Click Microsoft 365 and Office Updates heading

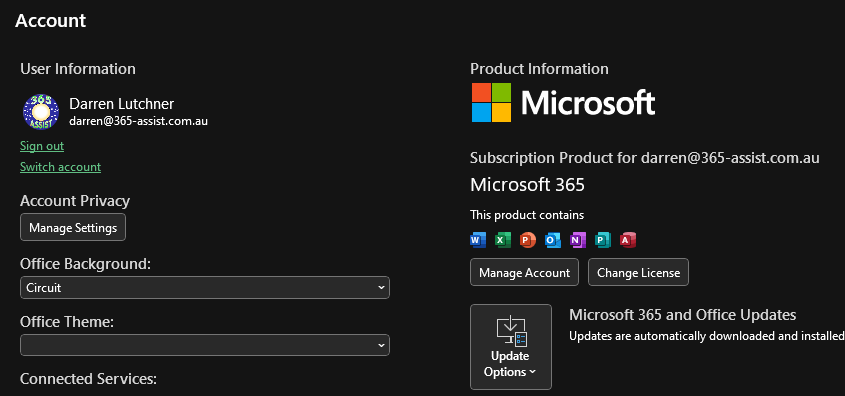click(x=683, y=315)
